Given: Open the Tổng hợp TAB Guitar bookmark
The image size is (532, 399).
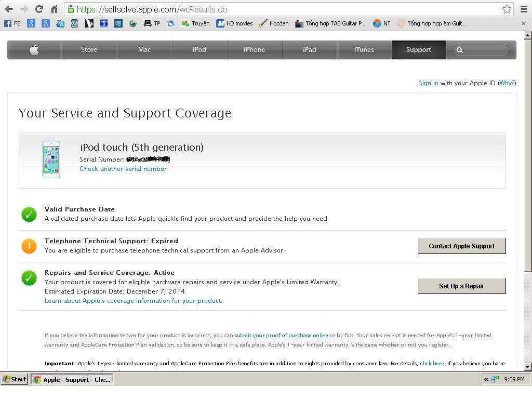Looking at the screenshot, I should click(x=331, y=23).
